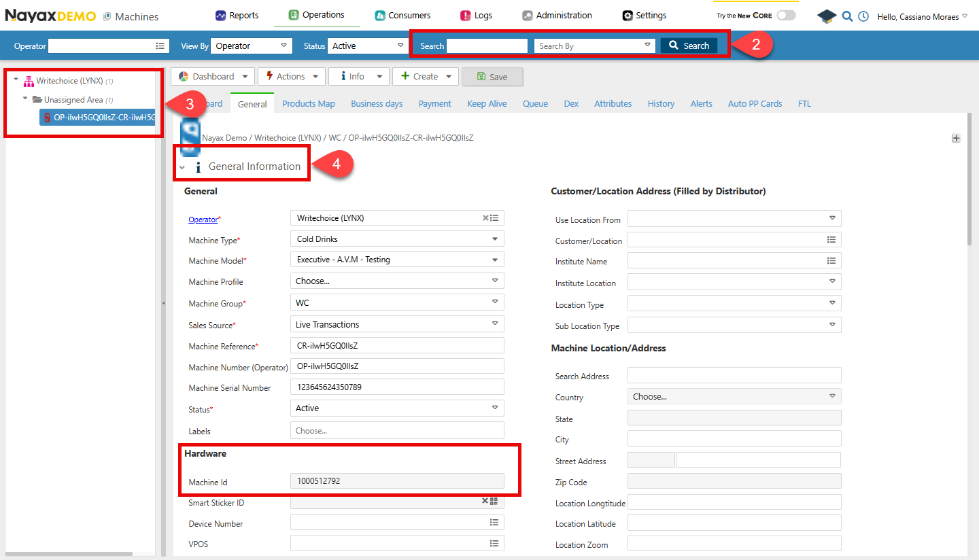
Task: Open the Institute Name list picker icon
Action: 831,260
